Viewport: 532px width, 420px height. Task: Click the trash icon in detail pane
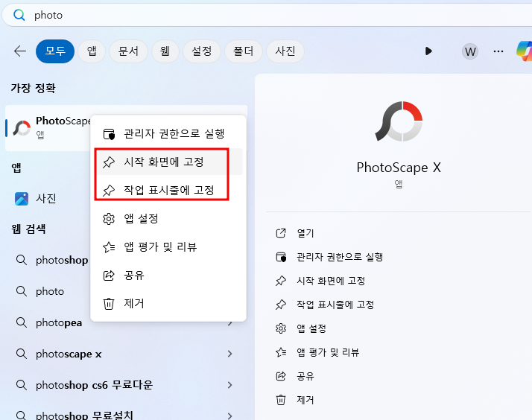(x=281, y=400)
